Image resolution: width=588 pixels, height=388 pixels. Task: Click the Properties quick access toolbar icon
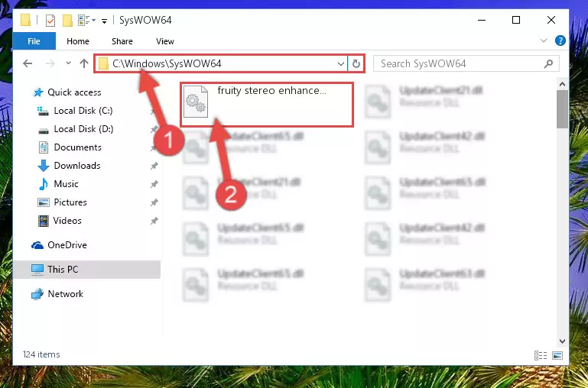pos(50,20)
